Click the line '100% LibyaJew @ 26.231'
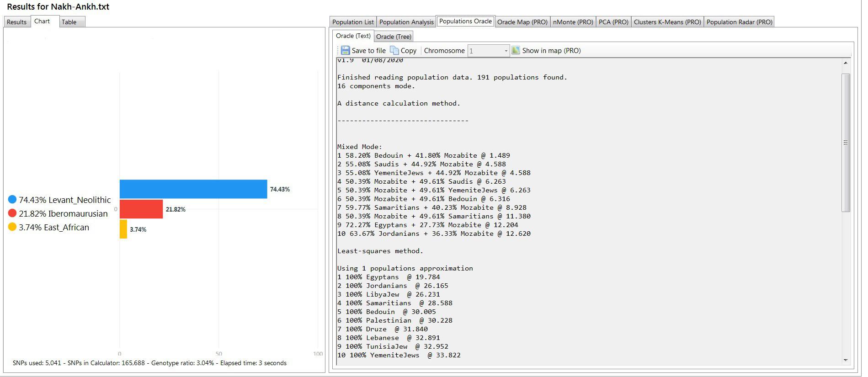Image resolution: width=868 pixels, height=377 pixels. [x=389, y=294]
